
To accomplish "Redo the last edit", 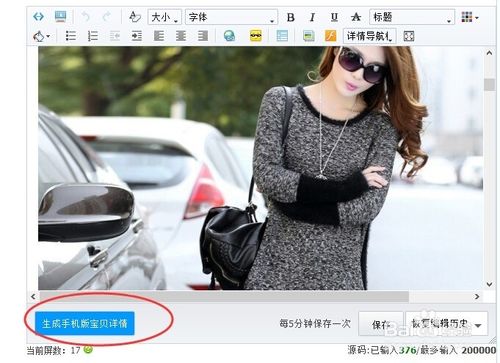I will click(x=107, y=17).
